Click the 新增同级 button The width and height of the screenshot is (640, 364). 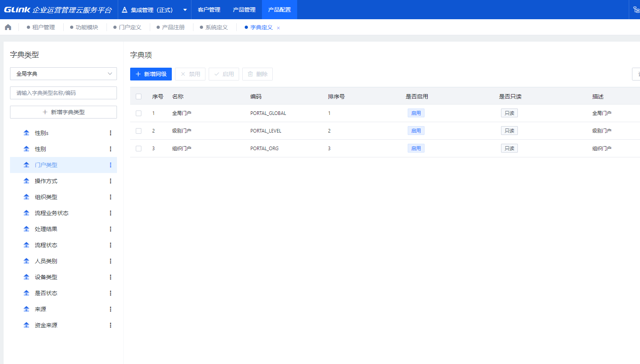point(151,74)
